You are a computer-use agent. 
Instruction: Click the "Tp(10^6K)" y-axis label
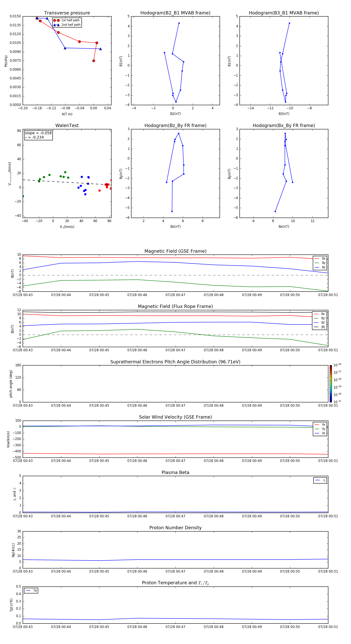(x=11, y=605)
